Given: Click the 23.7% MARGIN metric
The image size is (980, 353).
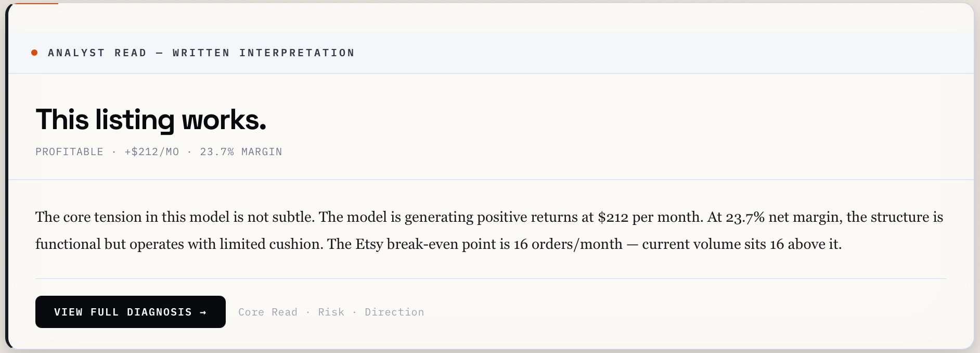Looking at the screenshot, I should pos(241,152).
